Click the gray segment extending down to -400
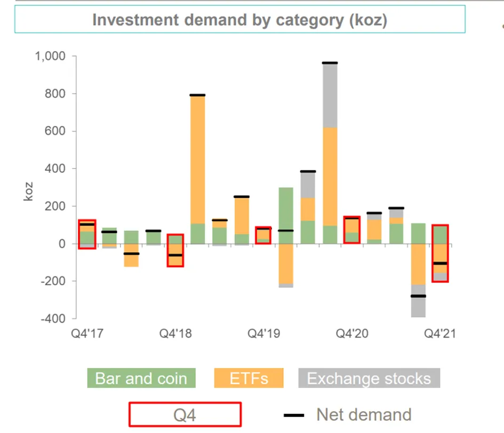504x433 pixels. (x=418, y=301)
